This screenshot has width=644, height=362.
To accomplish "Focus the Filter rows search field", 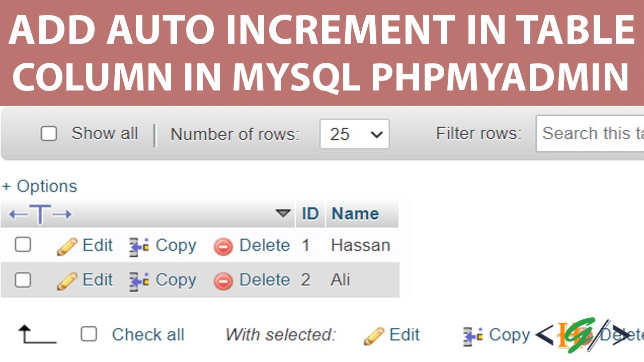I will point(590,133).
